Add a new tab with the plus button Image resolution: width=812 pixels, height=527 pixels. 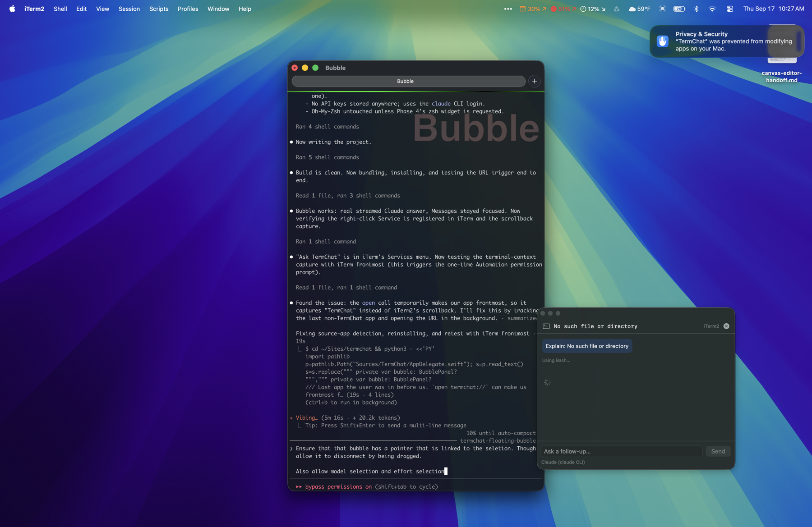pyautogui.click(x=535, y=81)
